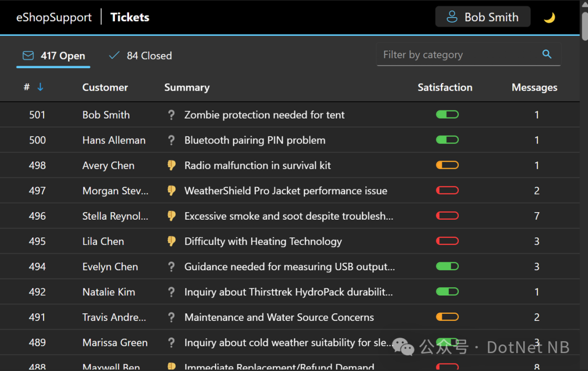The width and height of the screenshot is (588, 371).
Task: Open the eShopSupport home link
Action: point(54,17)
